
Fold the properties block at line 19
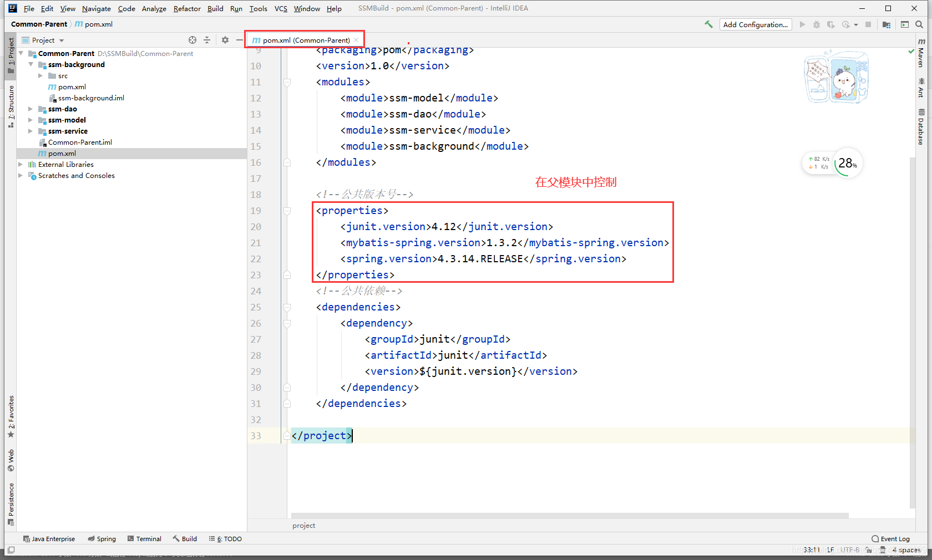287,211
